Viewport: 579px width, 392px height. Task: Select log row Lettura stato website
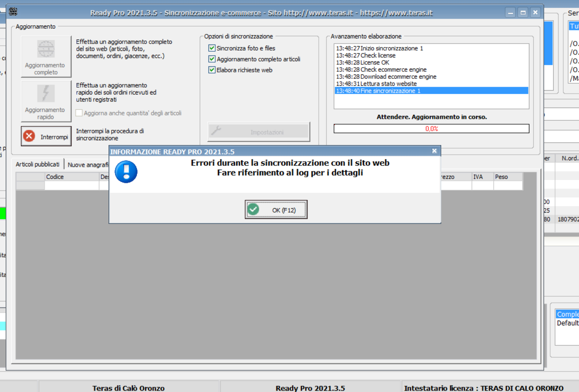[431, 83]
